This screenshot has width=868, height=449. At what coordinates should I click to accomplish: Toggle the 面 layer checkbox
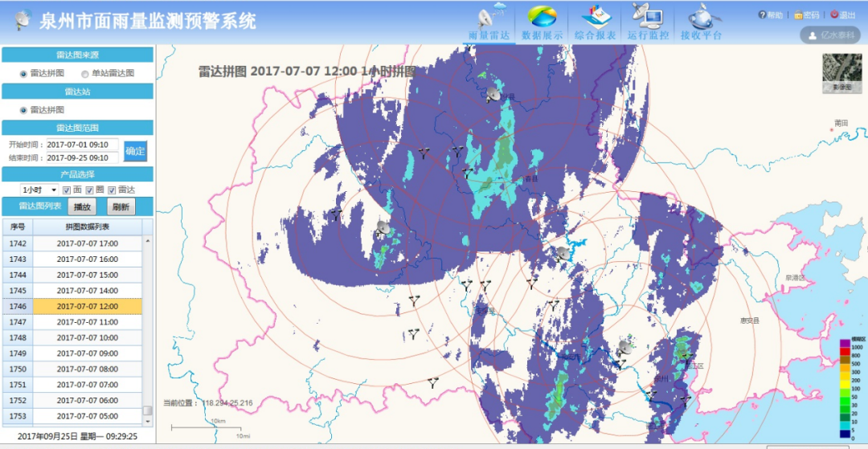coord(67,190)
